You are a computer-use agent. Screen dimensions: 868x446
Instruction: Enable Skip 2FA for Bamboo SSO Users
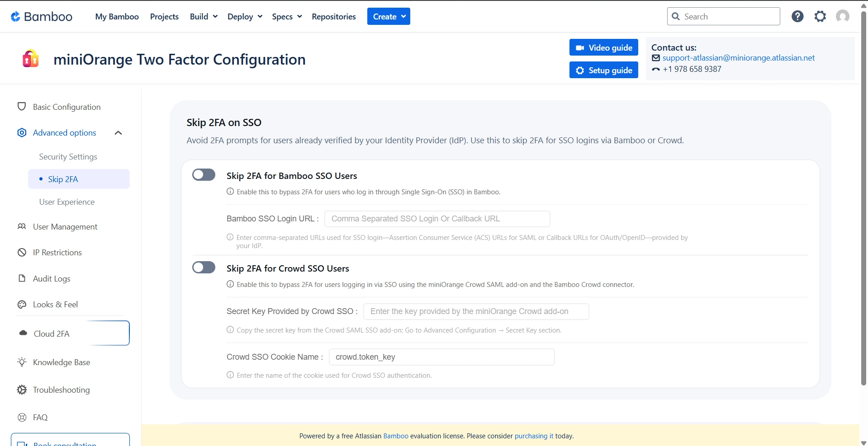point(203,174)
